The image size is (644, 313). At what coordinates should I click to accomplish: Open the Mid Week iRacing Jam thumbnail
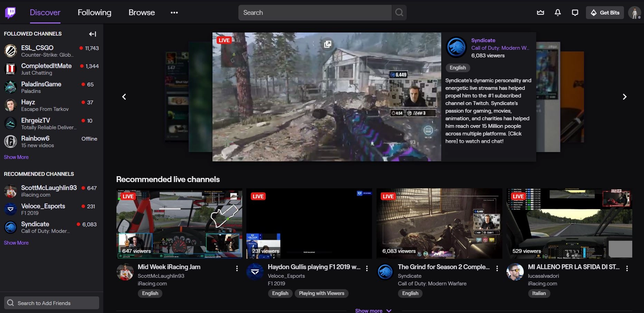click(179, 224)
